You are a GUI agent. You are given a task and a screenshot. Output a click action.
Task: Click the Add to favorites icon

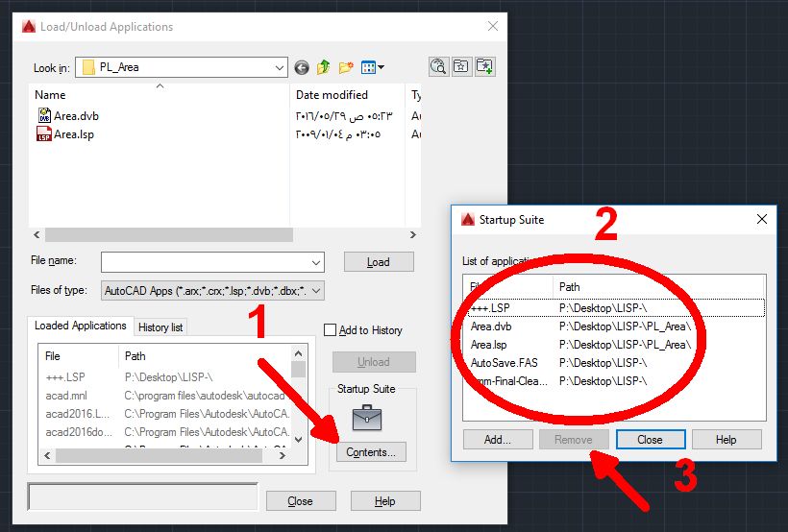click(485, 66)
